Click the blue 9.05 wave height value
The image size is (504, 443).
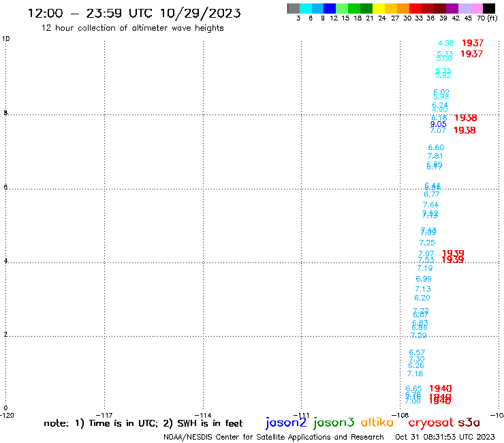(x=438, y=124)
